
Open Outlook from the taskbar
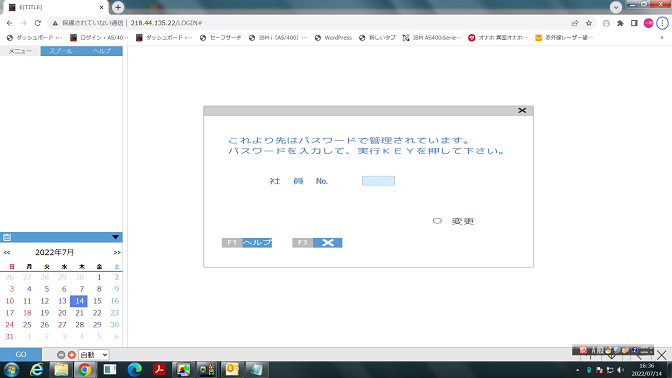click(232, 369)
